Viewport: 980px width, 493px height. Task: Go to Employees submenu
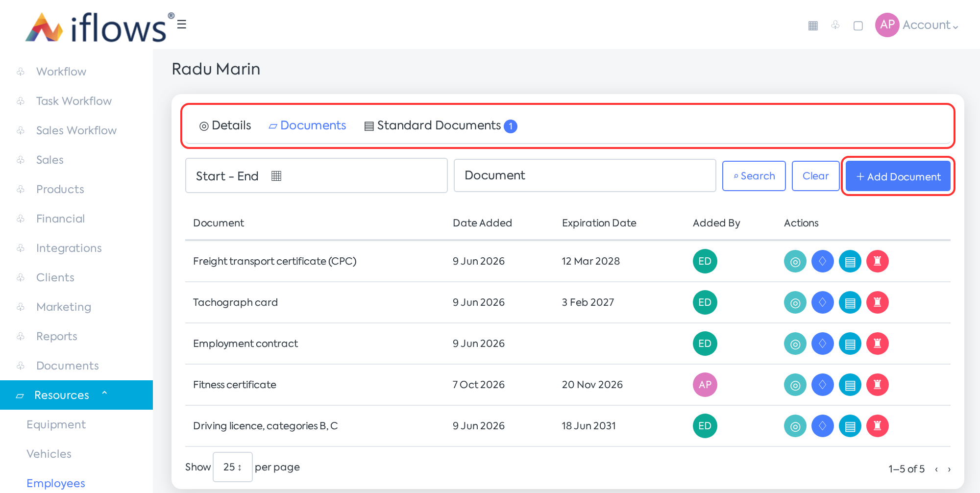pos(56,483)
